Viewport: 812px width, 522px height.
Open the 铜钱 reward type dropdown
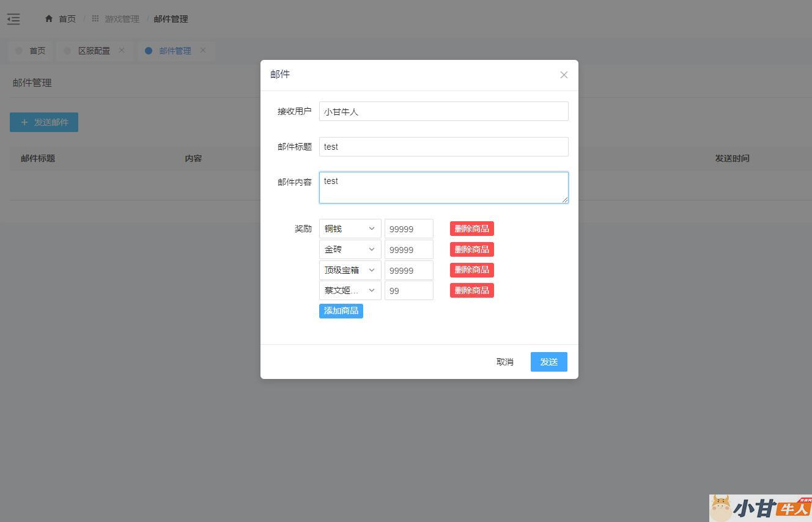[x=350, y=229]
